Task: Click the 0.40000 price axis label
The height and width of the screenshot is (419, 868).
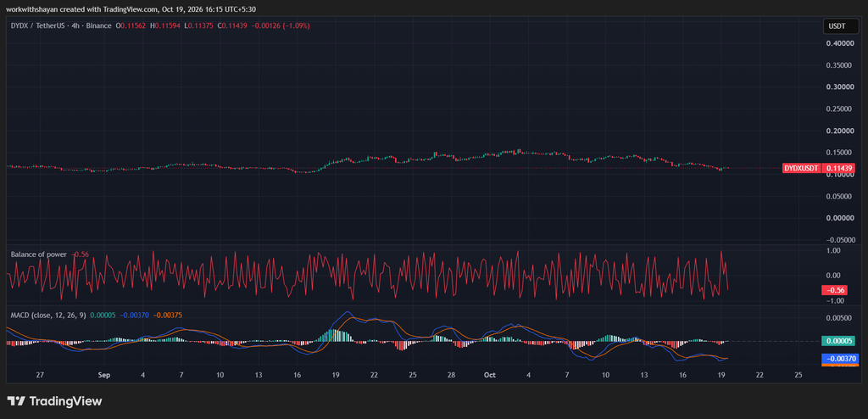Action: point(838,43)
